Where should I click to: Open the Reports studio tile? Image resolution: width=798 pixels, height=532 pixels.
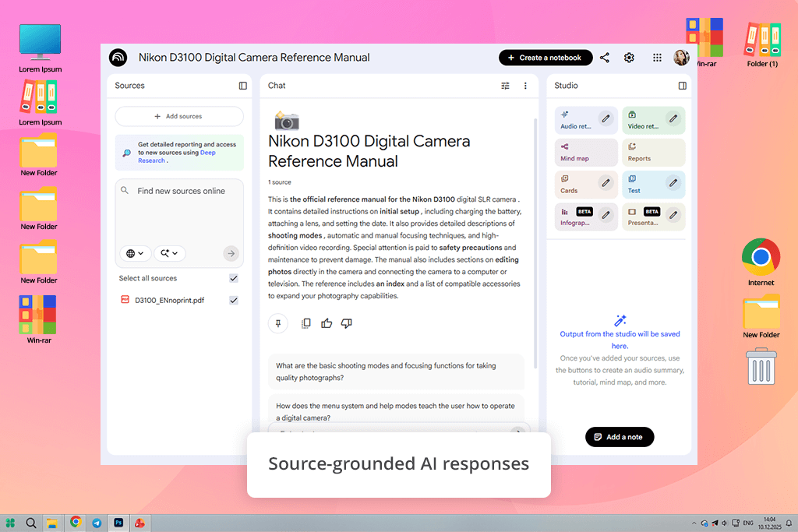coord(655,152)
